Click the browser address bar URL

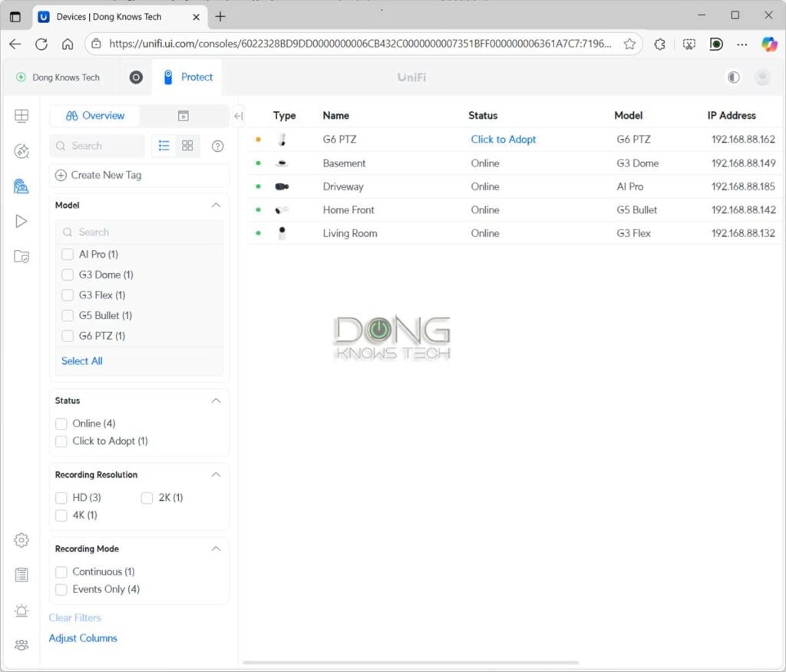[x=360, y=44]
